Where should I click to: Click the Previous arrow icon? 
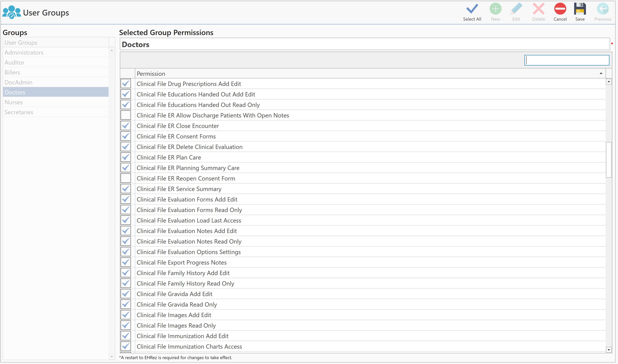click(x=603, y=9)
